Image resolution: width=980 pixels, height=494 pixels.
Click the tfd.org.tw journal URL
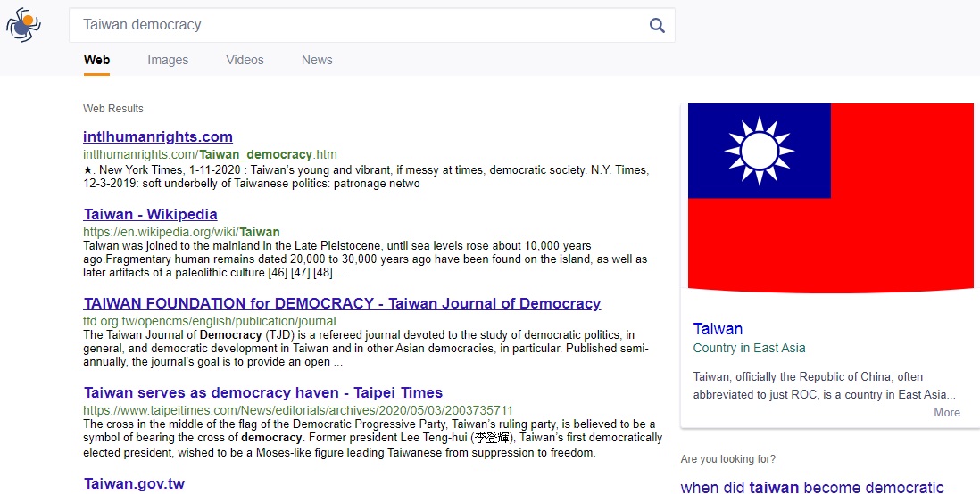[210, 321]
